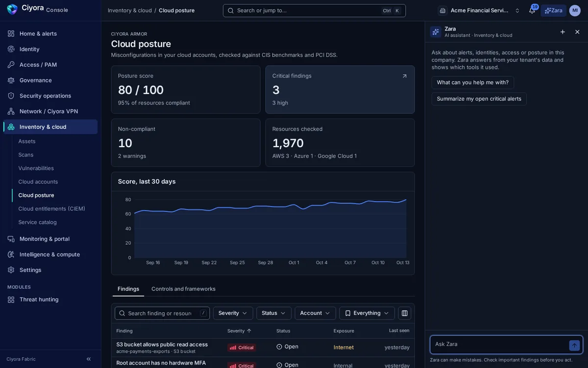Open Settings in the sidebar
The width and height of the screenshot is (588, 368).
[x=50, y=270]
